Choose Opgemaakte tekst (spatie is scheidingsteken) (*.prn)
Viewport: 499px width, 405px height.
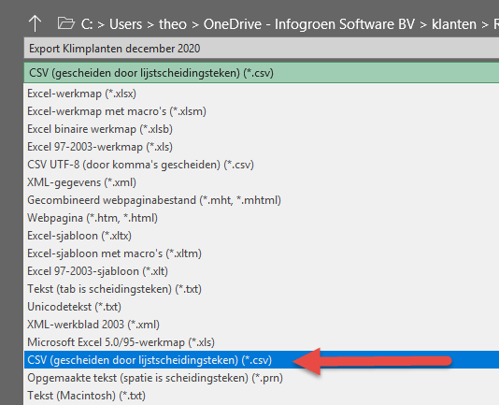[x=261, y=378]
